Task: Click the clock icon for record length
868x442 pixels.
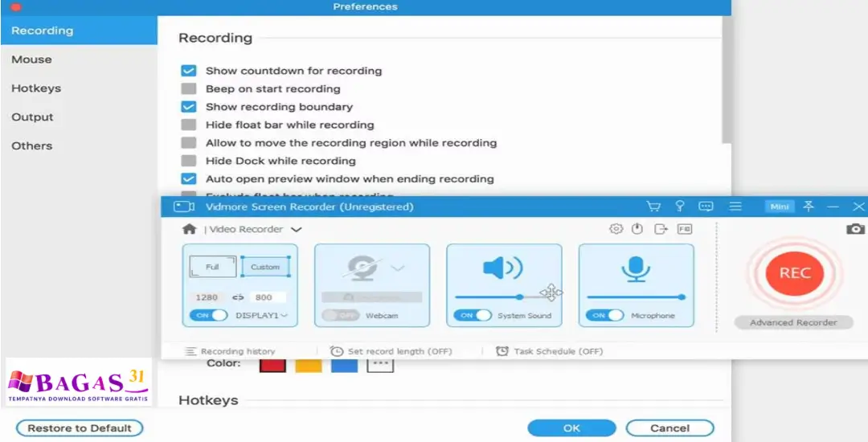Action: point(337,351)
